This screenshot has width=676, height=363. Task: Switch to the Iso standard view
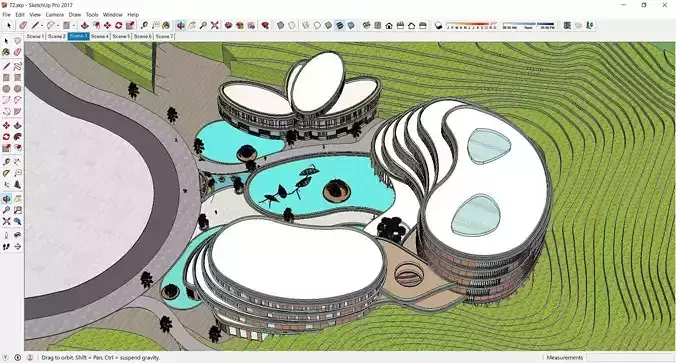(x=366, y=25)
